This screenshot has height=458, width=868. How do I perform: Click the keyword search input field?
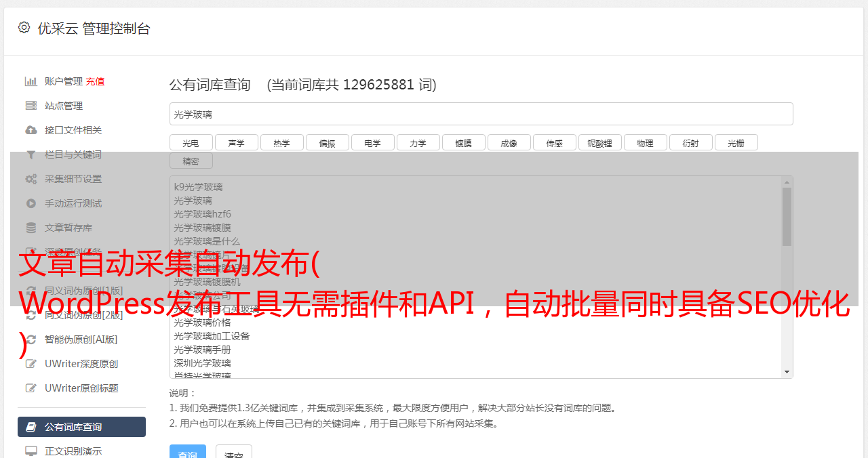click(481, 114)
